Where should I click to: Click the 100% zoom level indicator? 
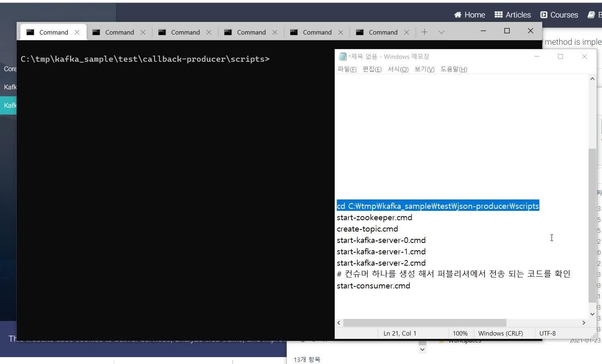tap(460, 333)
